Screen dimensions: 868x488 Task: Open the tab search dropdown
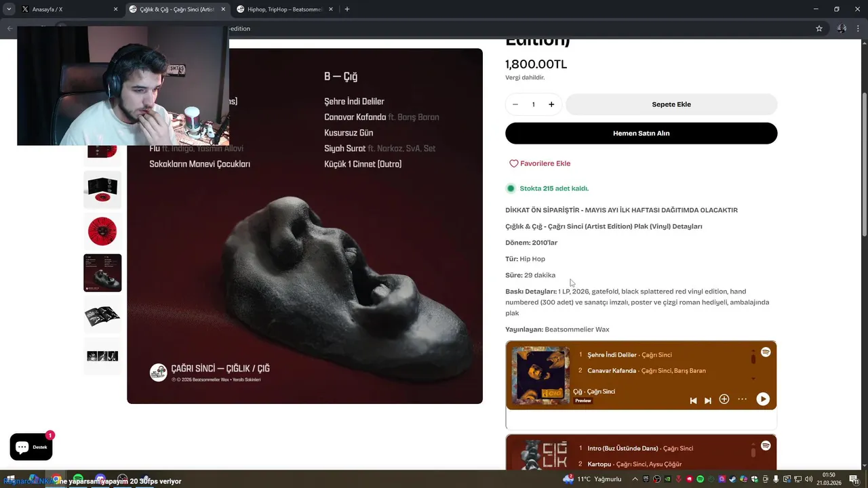[x=9, y=9]
